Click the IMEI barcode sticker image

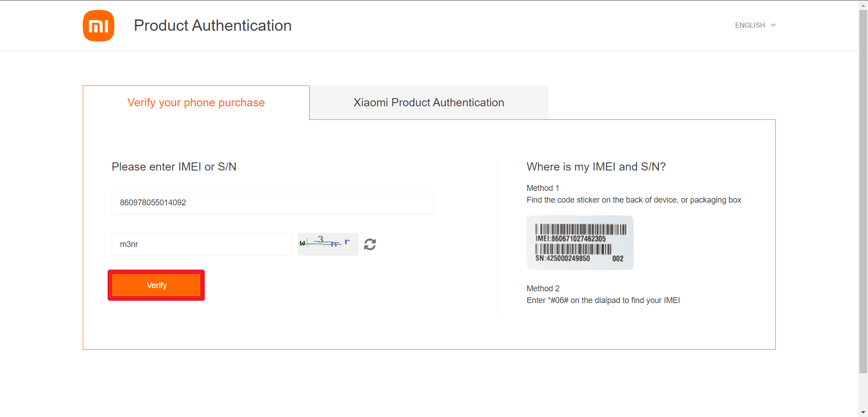point(580,243)
